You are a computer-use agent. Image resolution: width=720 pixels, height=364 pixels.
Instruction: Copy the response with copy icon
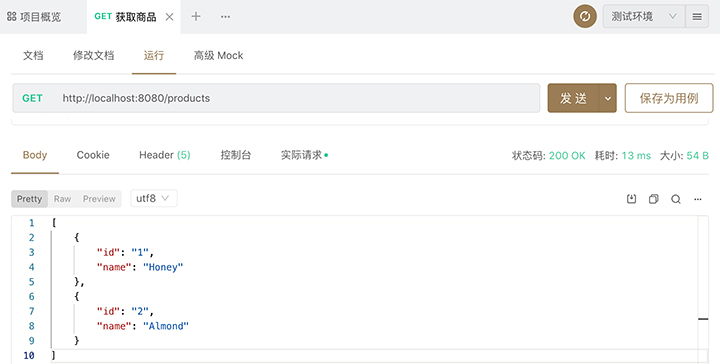[653, 199]
